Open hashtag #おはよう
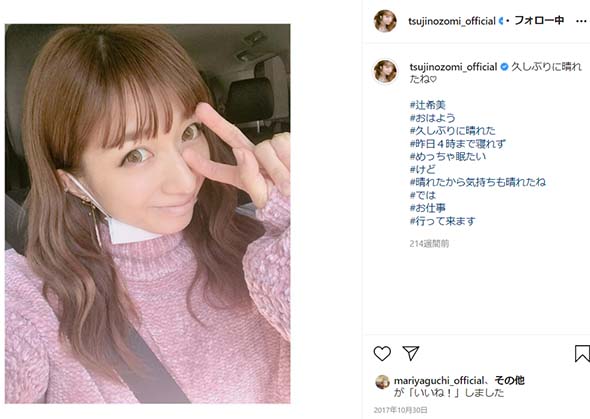 [x=433, y=118]
